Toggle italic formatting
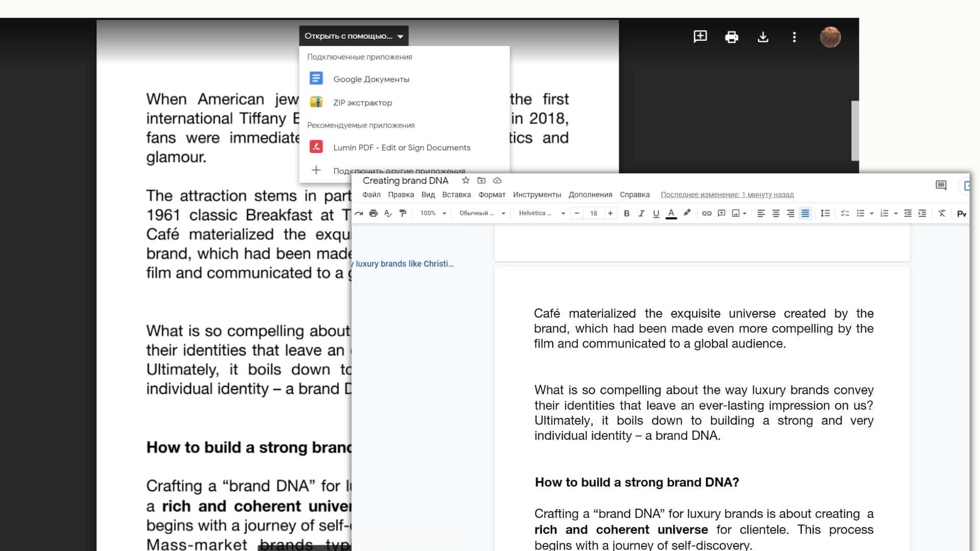 (641, 213)
